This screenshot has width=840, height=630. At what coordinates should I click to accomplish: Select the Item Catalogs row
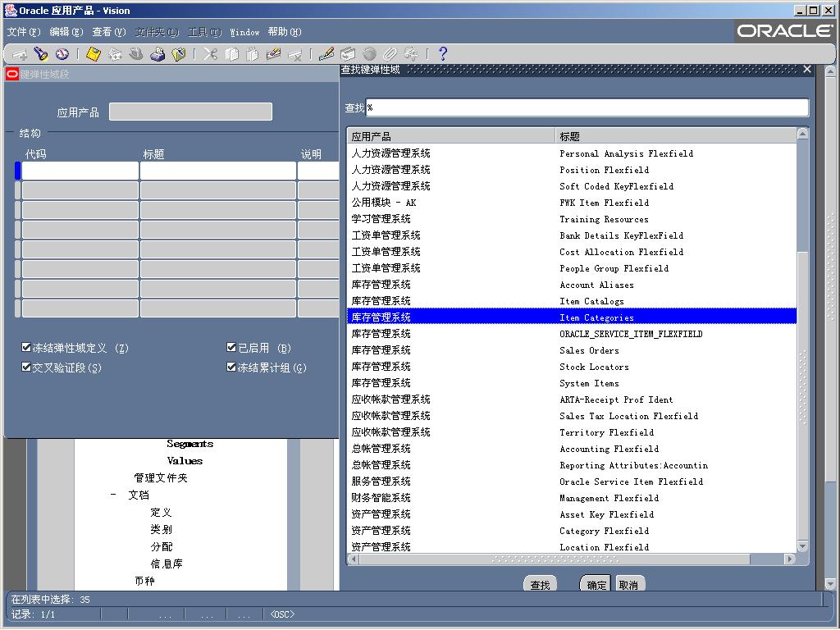[572, 300]
